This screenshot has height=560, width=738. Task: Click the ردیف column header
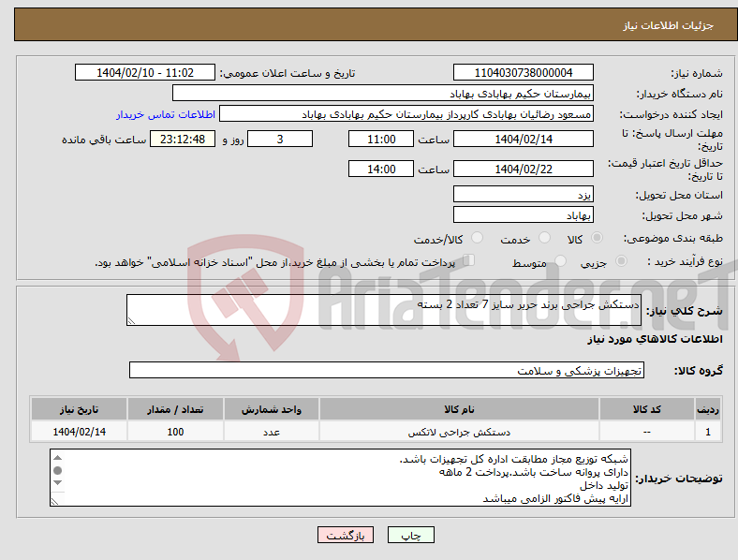(708, 409)
